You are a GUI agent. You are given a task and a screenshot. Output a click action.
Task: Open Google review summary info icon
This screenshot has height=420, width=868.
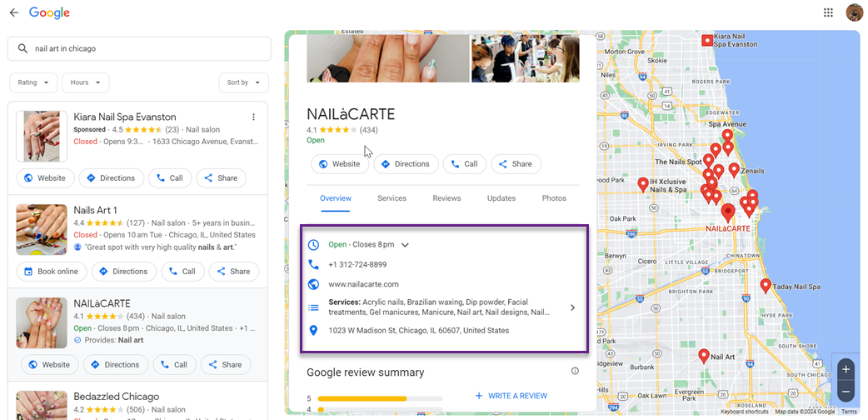coord(575,371)
